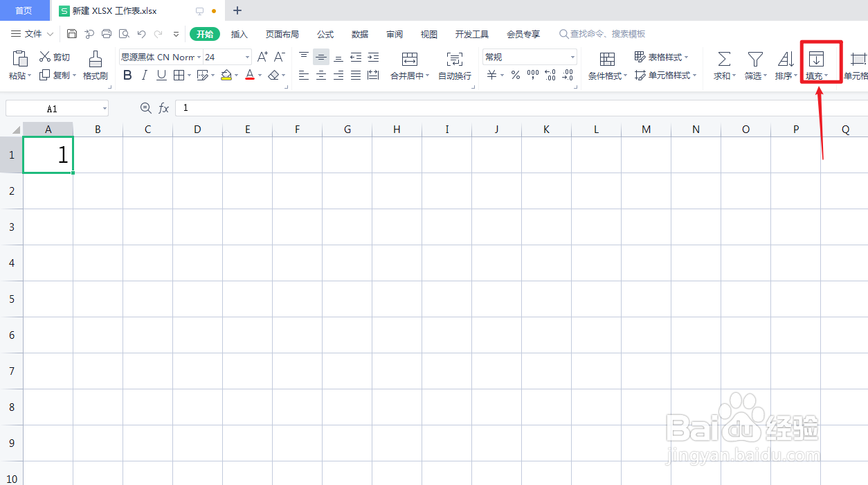The width and height of the screenshot is (868, 485).
Task: Select column D header
Action: [198, 130]
